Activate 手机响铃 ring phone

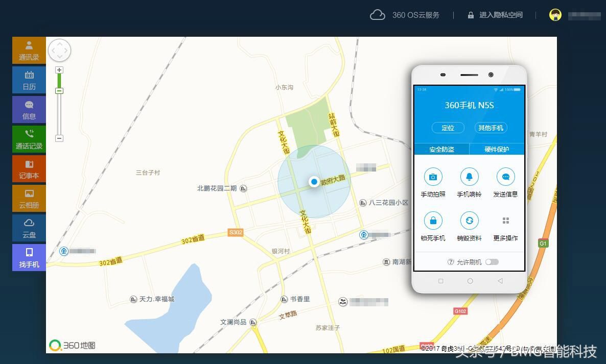[469, 183]
